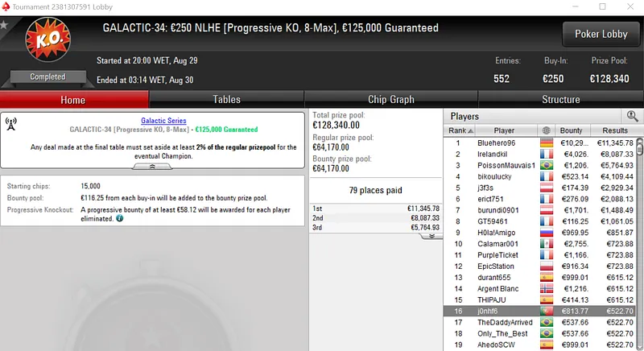Select player Bluehero96 in the list
Viewport: 644px width, 351px height.
[x=496, y=142]
